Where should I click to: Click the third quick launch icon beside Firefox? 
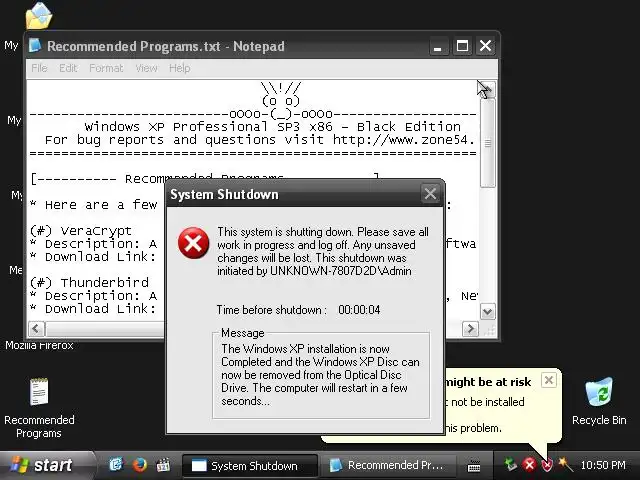click(163, 465)
